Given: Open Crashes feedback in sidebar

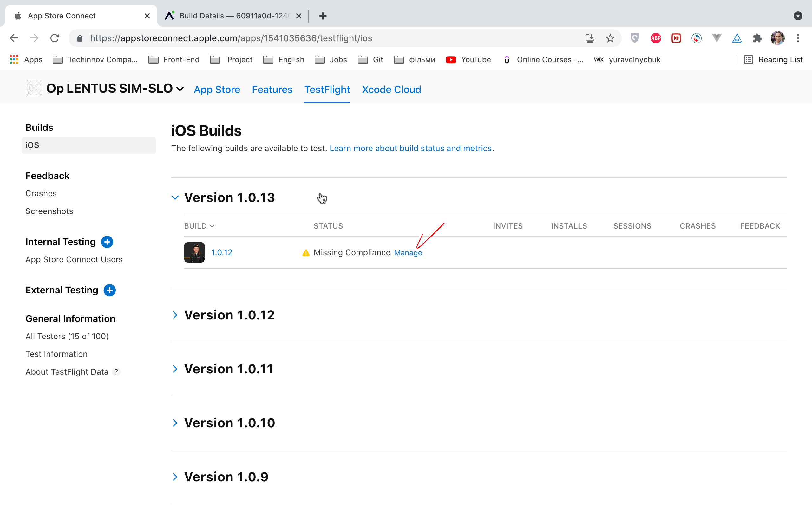Looking at the screenshot, I should pos(41,193).
